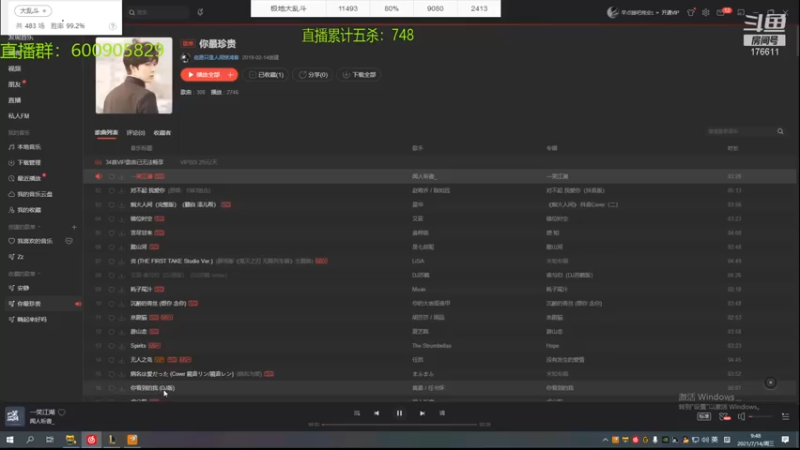Open the sound effects icon in player bar
800x450 pixels.
tap(724, 417)
